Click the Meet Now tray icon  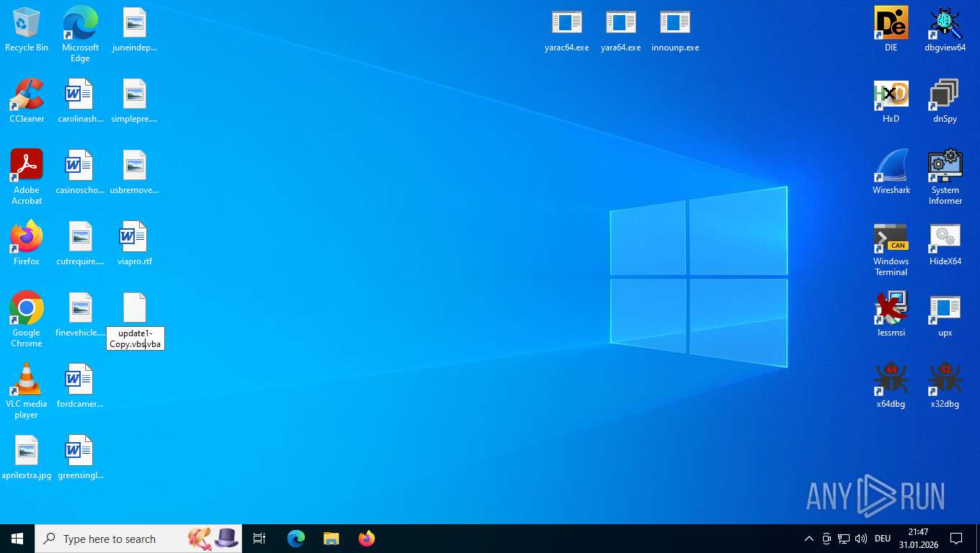pos(827,539)
